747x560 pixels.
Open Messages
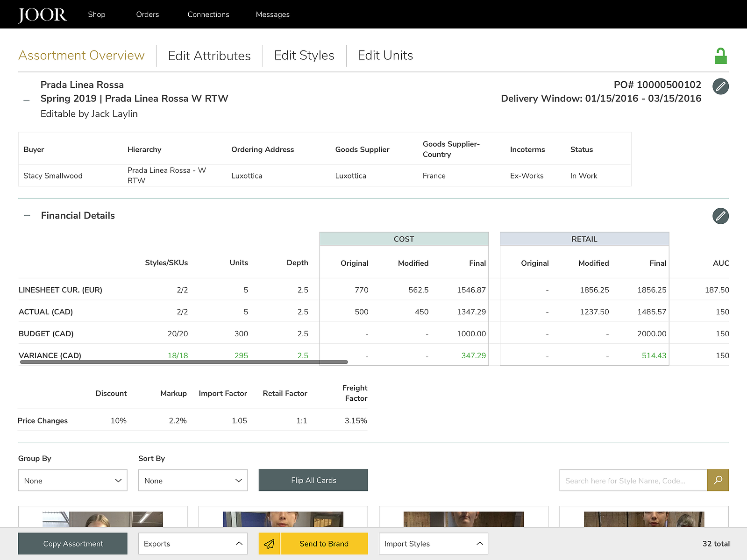coord(273,14)
